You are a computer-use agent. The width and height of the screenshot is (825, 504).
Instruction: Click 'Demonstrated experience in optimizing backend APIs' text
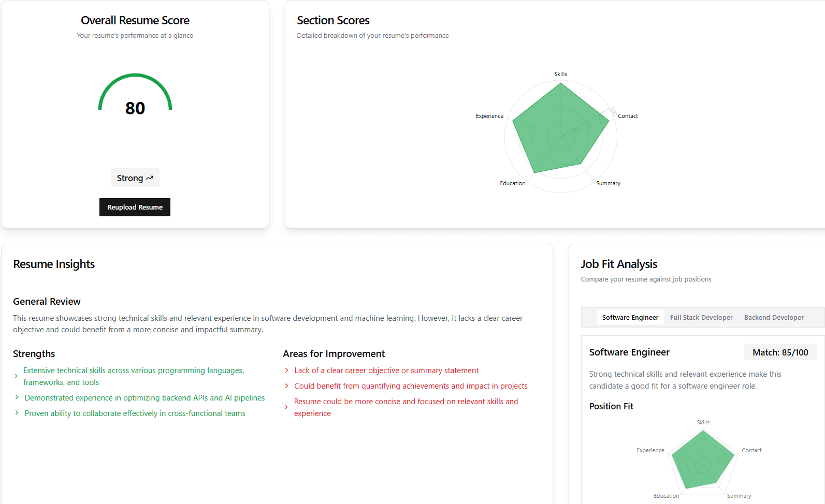(x=144, y=397)
